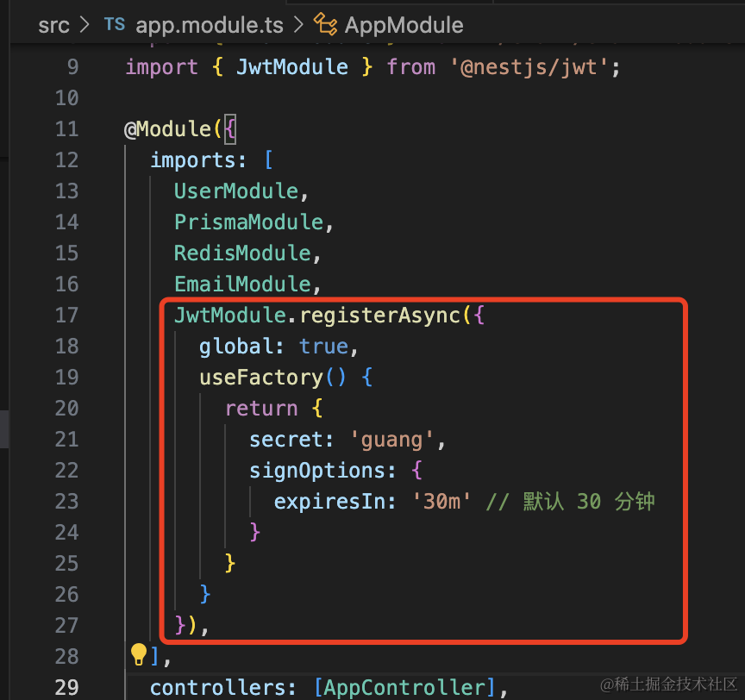Click the 'guang' secret string value
Screen dimensions: 745x700
tap(392, 439)
